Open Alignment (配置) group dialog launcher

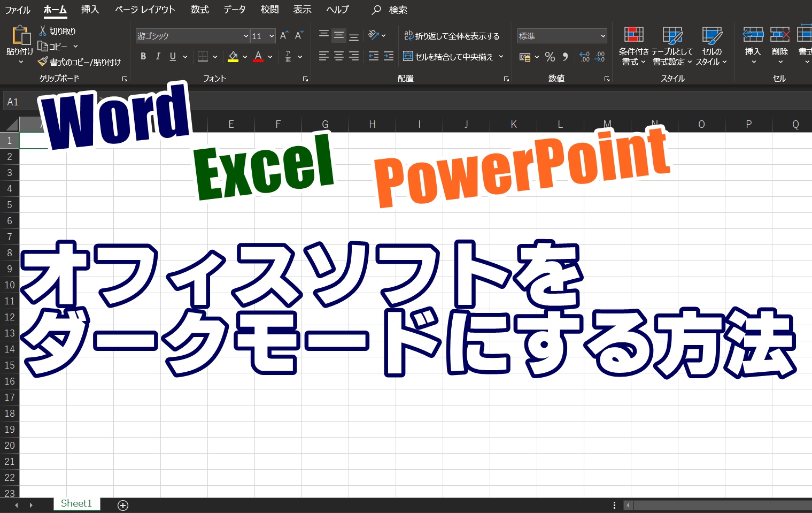(506, 79)
